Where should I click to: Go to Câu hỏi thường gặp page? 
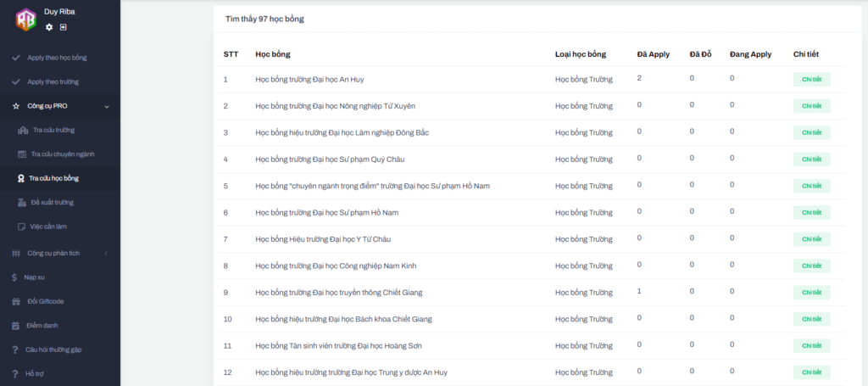coord(53,350)
